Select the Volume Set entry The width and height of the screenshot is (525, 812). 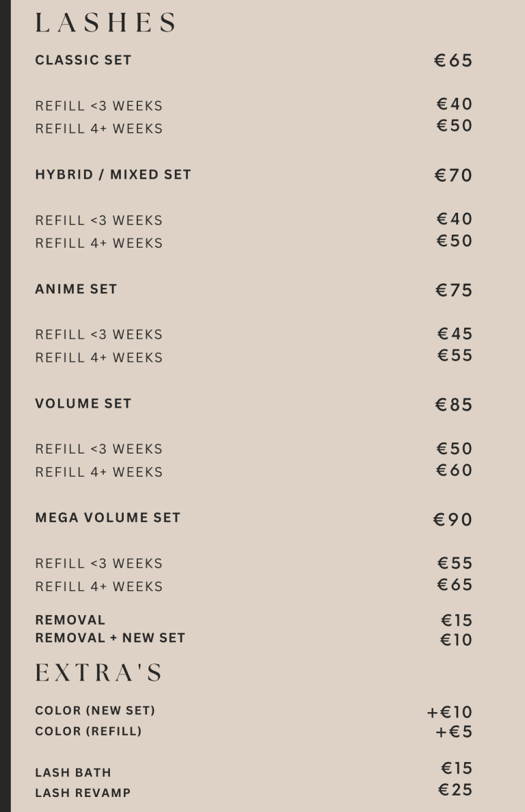(x=83, y=404)
